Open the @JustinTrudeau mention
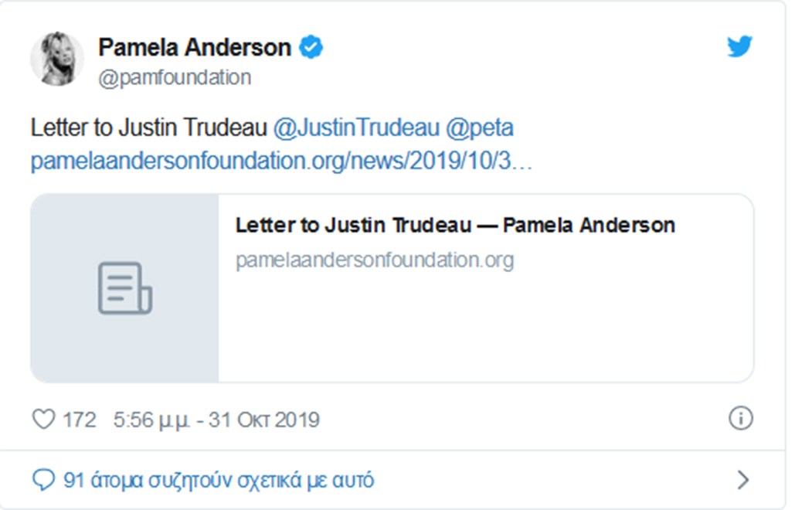The image size is (812, 510). point(355,127)
